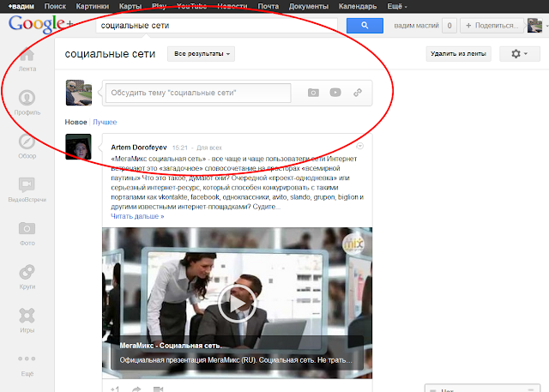Click the Обсудить тему share box
549x392 pixels.
(198, 93)
